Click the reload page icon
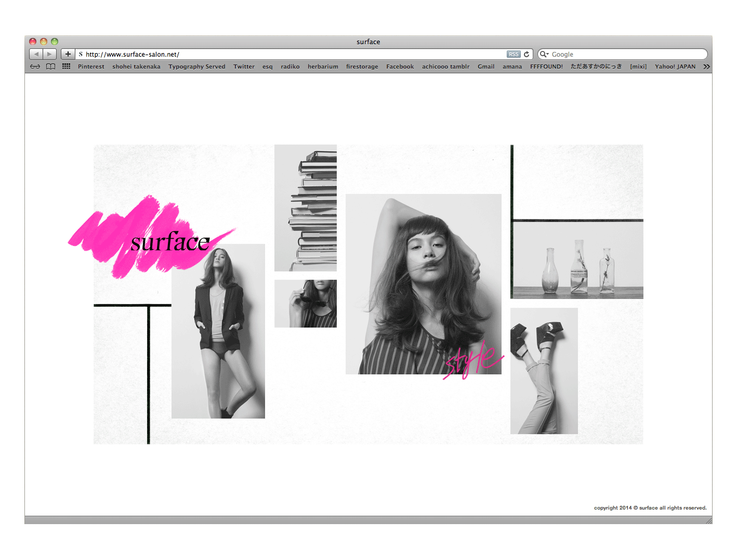The width and height of the screenshot is (737, 560). coord(527,54)
